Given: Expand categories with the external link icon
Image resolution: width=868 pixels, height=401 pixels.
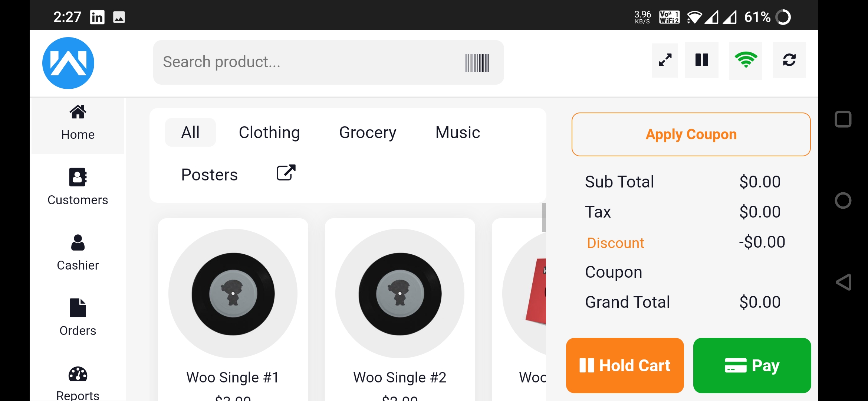Looking at the screenshot, I should [286, 173].
